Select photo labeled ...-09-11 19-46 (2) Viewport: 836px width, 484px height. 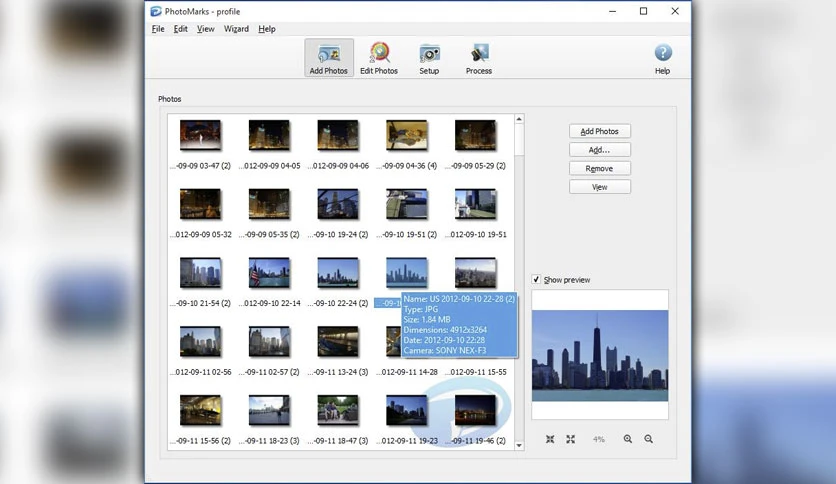point(476,410)
